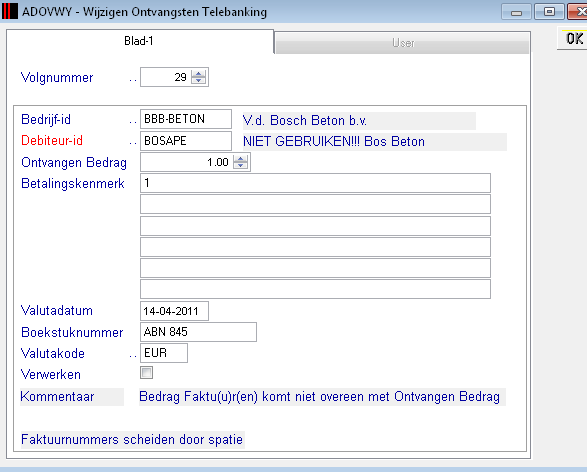This screenshot has width=587, height=472.
Task: Click the Boekstuknummer field ABN 845
Action: pos(198,332)
